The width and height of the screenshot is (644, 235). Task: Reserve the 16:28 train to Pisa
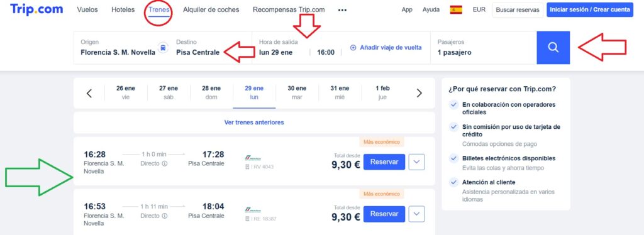pyautogui.click(x=384, y=162)
